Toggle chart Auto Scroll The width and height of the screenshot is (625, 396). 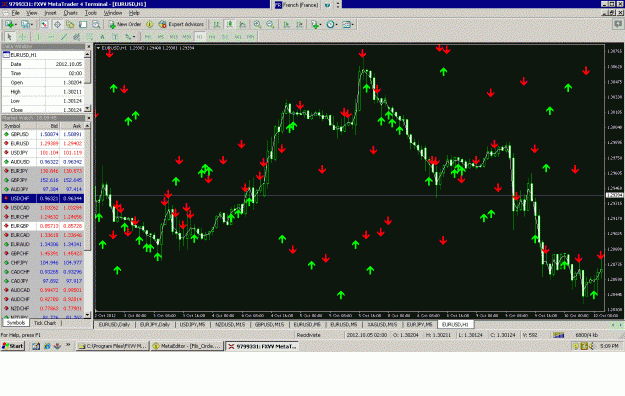[287, 24]
